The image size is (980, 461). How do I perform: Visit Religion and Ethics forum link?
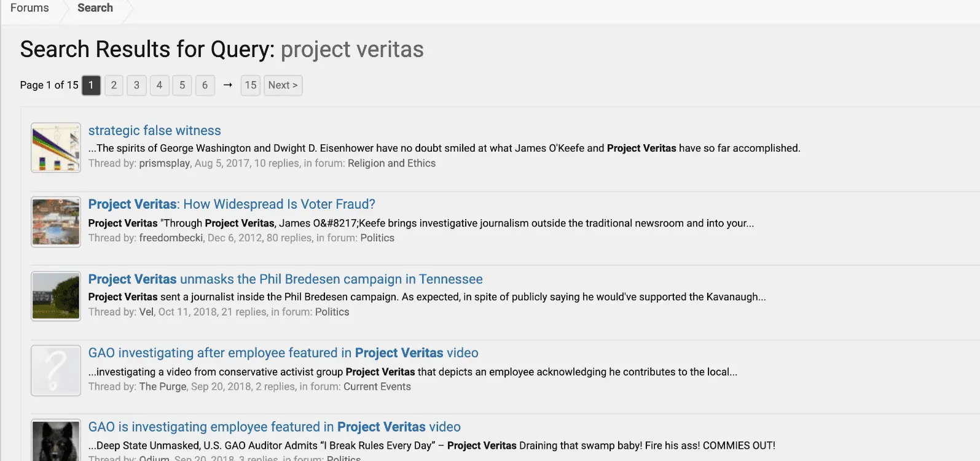point(391,163)
